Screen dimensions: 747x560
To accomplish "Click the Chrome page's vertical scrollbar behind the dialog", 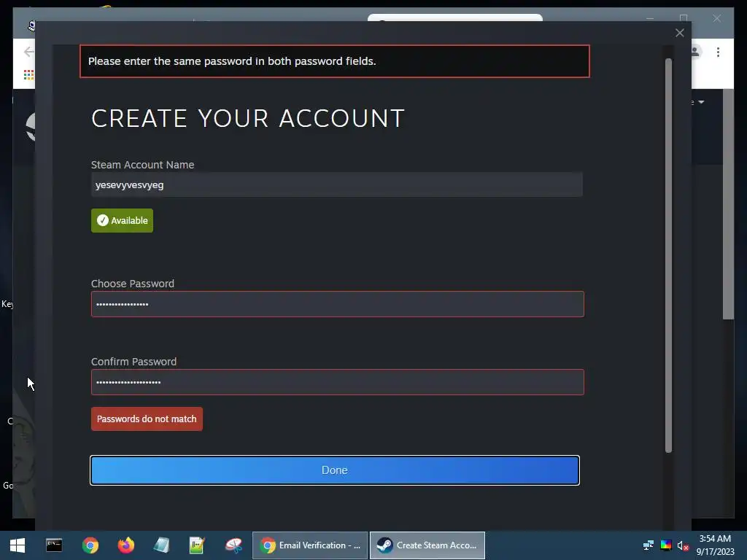I will [728, 205].
